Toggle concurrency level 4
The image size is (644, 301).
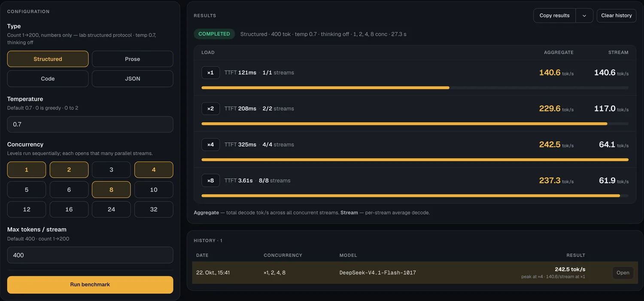154,170
